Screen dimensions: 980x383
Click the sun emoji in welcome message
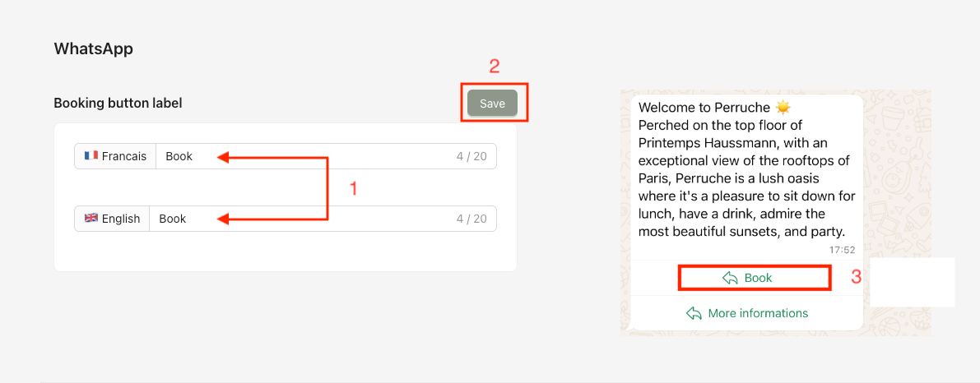[783, 108]
